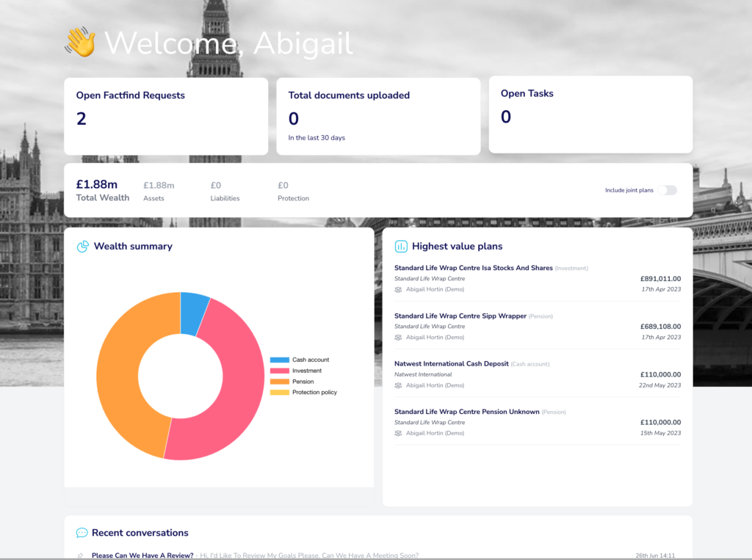Image resolution: width=752 pixels, height=560 pixels.
Task: Open the Total documents uploaded card
Action: (378, 116)
